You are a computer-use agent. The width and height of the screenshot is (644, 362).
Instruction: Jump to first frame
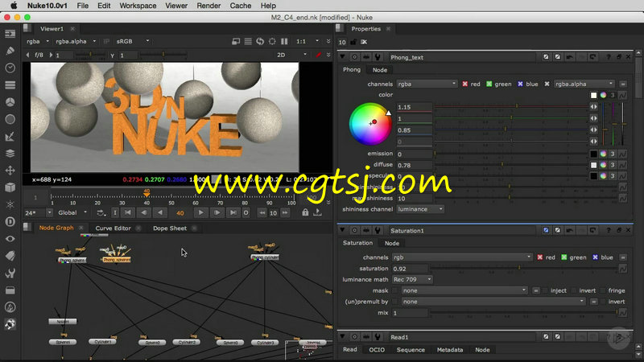click(x=128, y=212)
